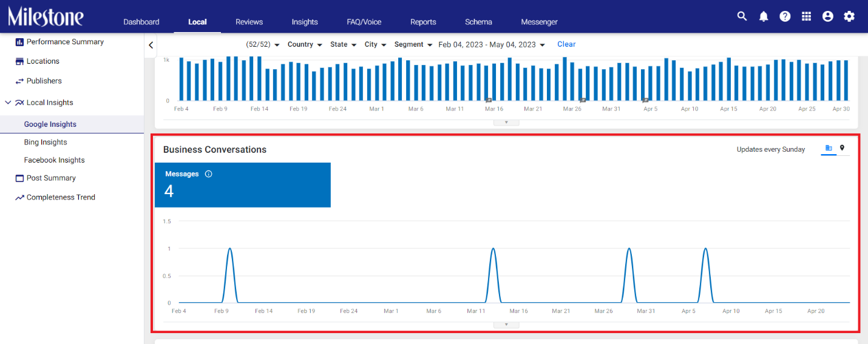Select Bing Insights

(46, 142)
